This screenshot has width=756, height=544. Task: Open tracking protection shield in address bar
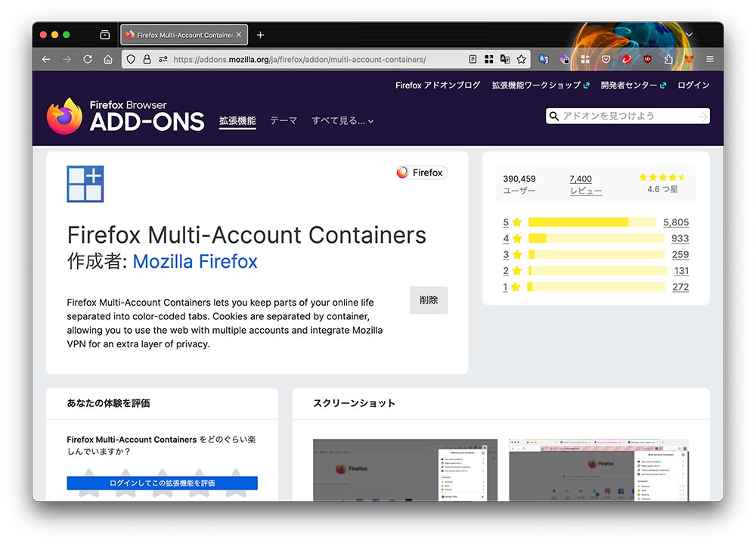[131, 59]
